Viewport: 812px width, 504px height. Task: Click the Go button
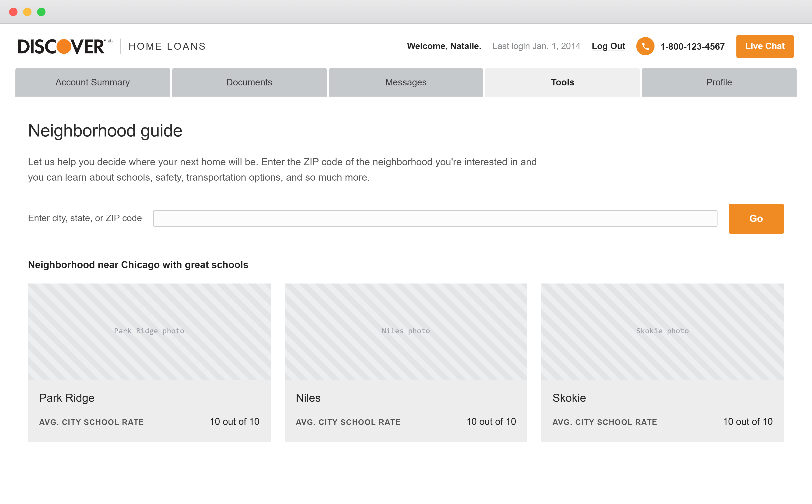756,219
